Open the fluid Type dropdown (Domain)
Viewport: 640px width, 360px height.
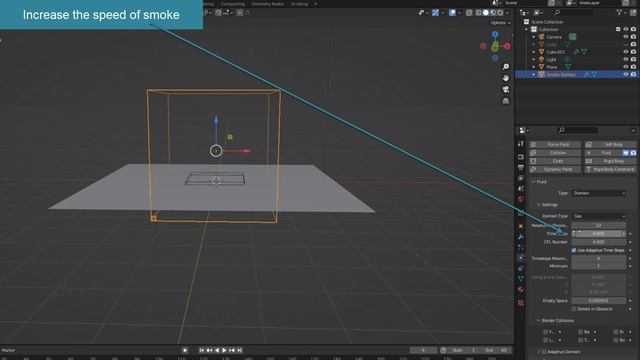tap(599, 193)
